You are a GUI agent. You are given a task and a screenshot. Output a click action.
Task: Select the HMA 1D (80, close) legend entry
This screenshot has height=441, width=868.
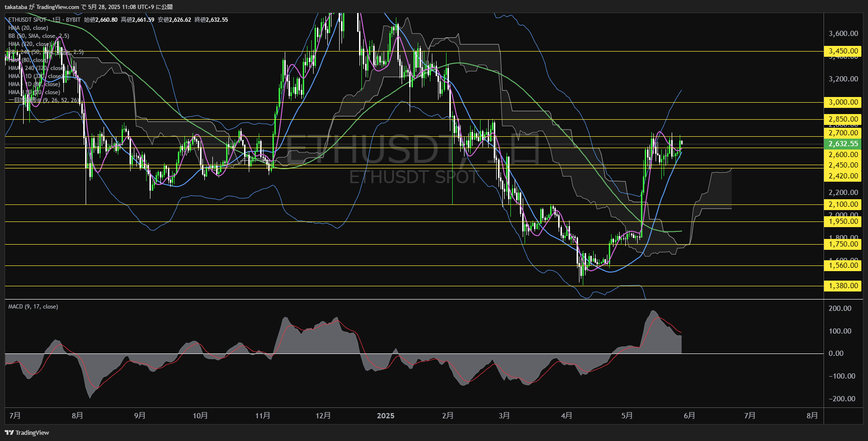coord(34,84)
